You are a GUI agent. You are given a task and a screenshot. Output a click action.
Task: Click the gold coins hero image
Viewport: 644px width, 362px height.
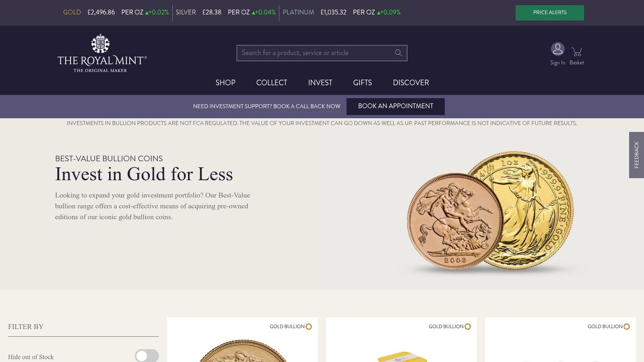pos(490,211)
